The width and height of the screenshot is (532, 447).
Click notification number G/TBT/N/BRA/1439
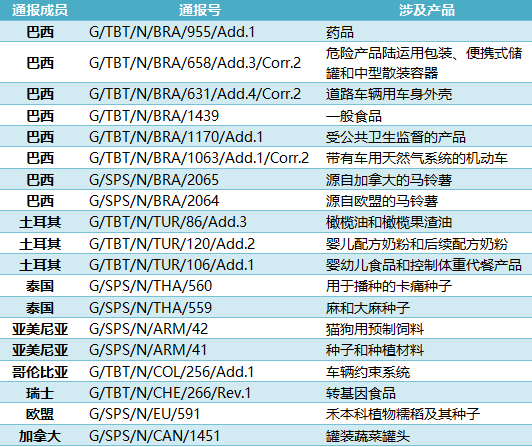154,116
